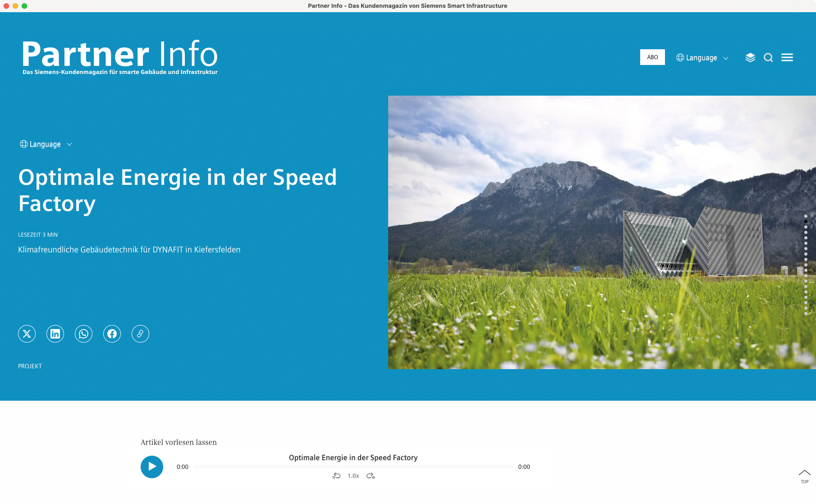Image resolution: width=816 pixels, height=504 pixels.
Task: Click the audio progress bar
Action: tap(353, 467)
